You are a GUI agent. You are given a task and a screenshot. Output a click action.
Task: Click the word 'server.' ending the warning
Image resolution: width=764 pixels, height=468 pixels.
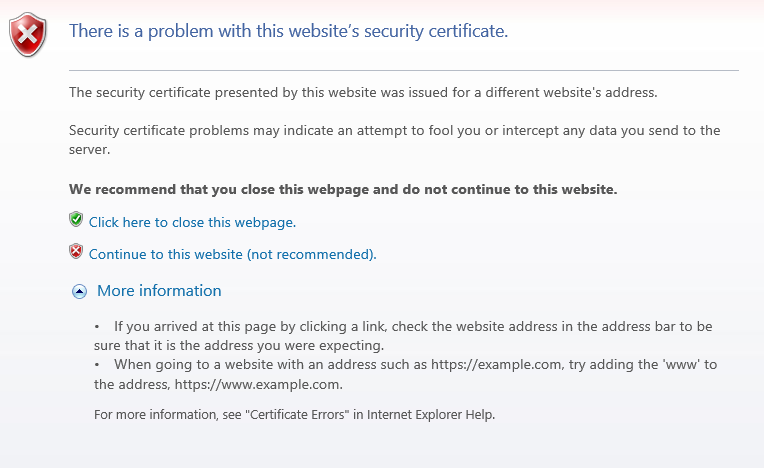point(90,150)
